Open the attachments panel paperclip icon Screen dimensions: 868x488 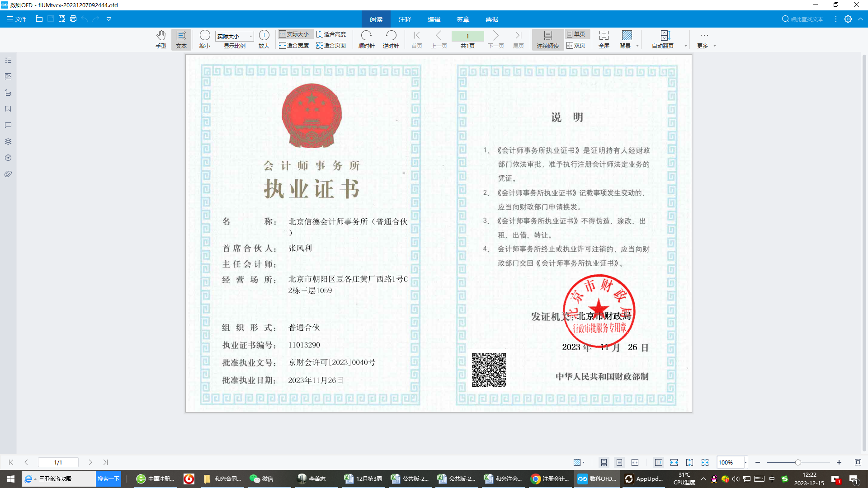tap(8, 174)
